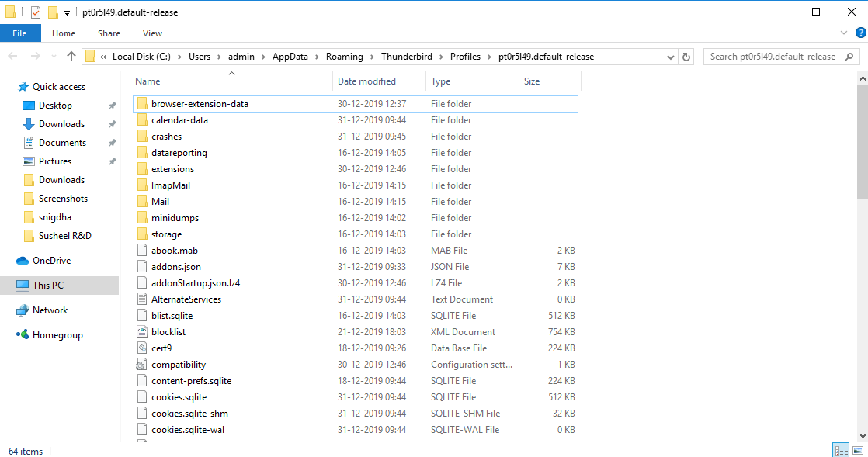Select the crashes folder icon
Viewport: 868px width, 457px height.
point(142,137)
